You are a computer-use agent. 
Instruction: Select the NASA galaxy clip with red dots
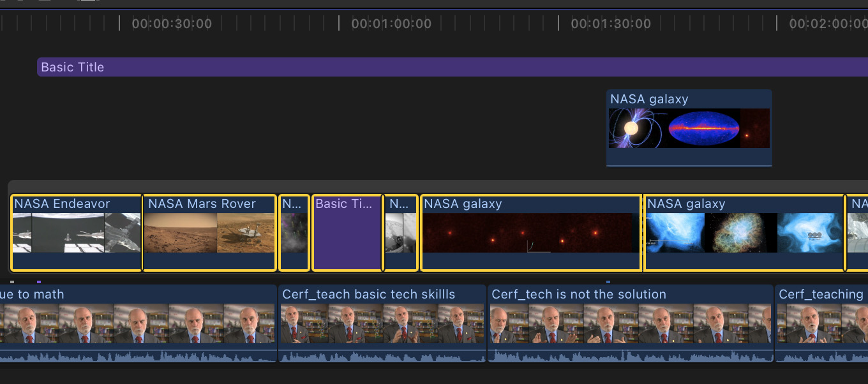(x=531, y=233)
